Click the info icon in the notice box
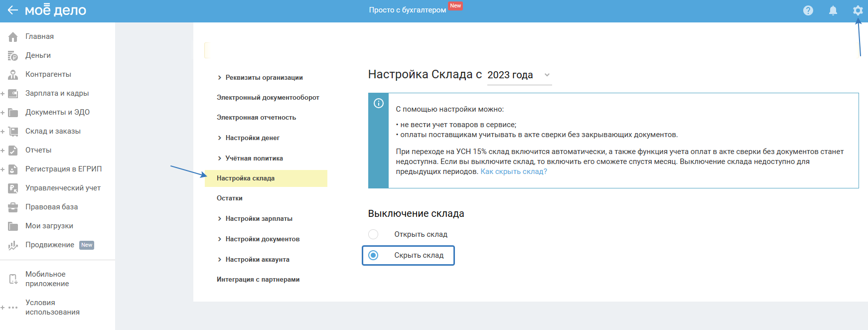868x330 pixels. pyautogui.click(x=379, y=103)
